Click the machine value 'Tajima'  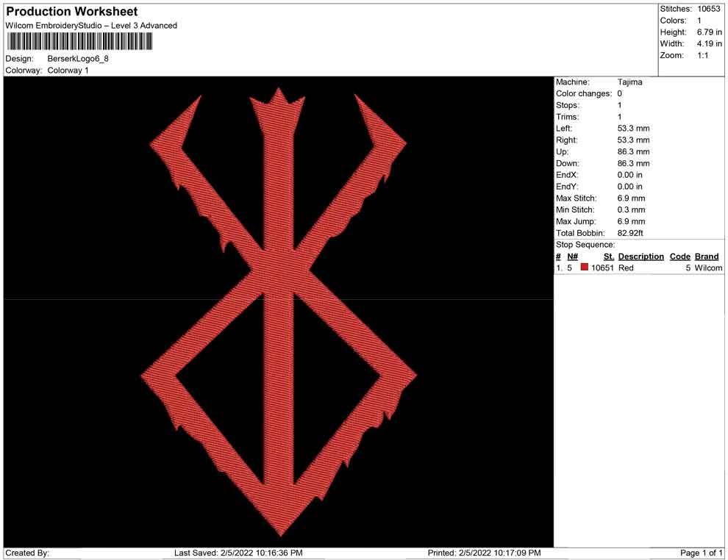pyautogui.click(x=629, y=82)
